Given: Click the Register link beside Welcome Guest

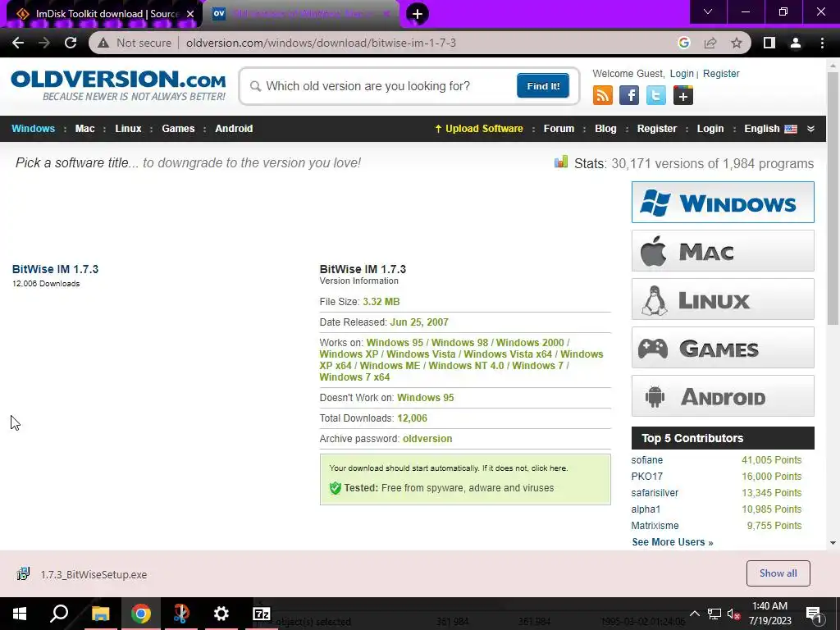Looking at the screenshot, I should [x=721, y=74].
